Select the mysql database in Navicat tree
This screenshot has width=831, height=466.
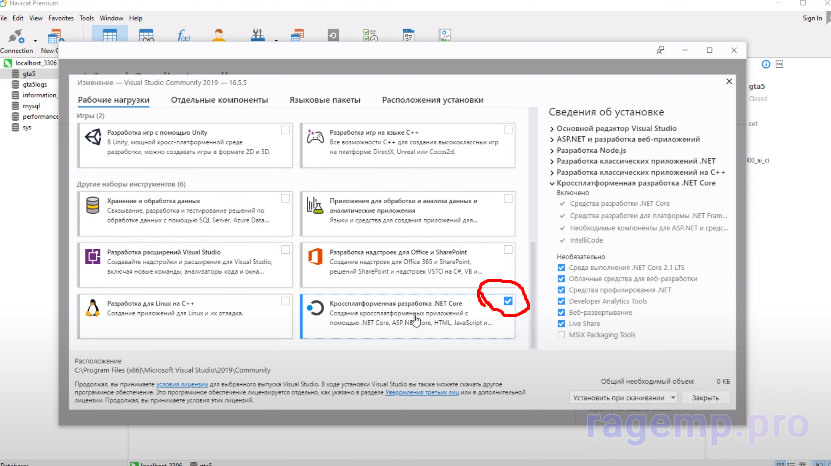click(31, 106)
